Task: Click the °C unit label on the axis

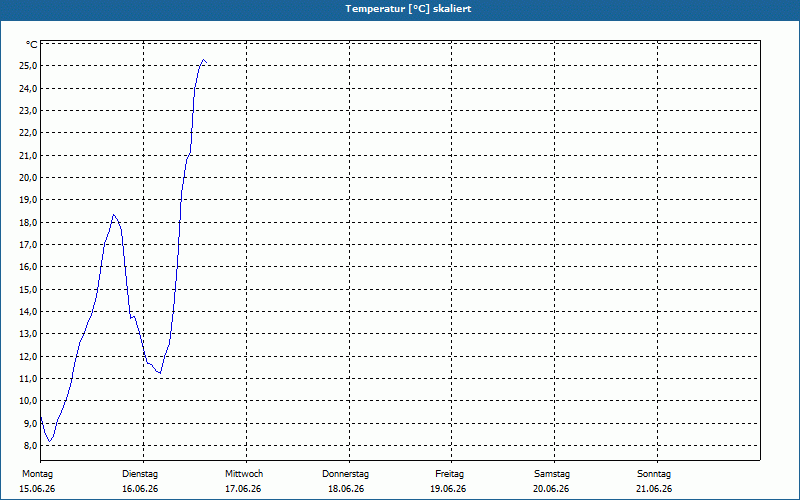Action: (32, 44)
